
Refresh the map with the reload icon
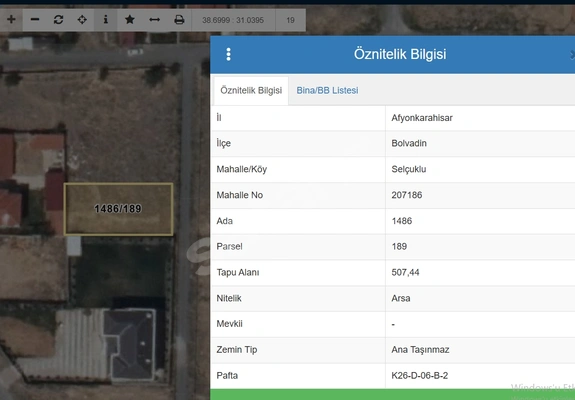58,20
